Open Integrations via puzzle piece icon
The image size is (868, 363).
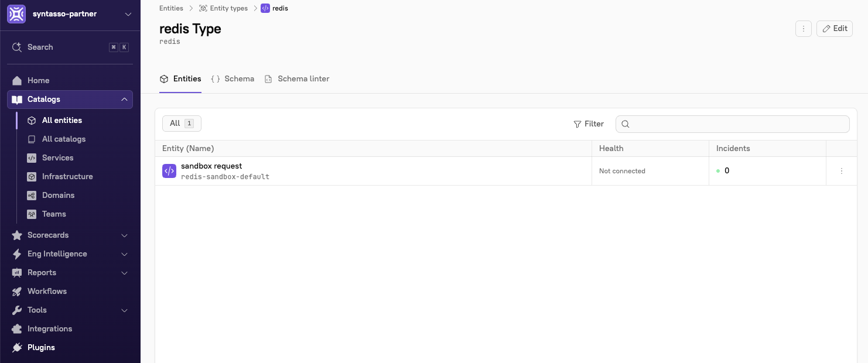(17, 329)
